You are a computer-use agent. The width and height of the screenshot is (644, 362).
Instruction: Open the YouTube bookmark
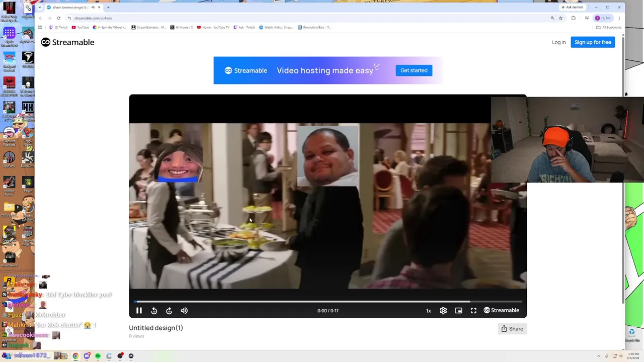(x=80, y=28)
